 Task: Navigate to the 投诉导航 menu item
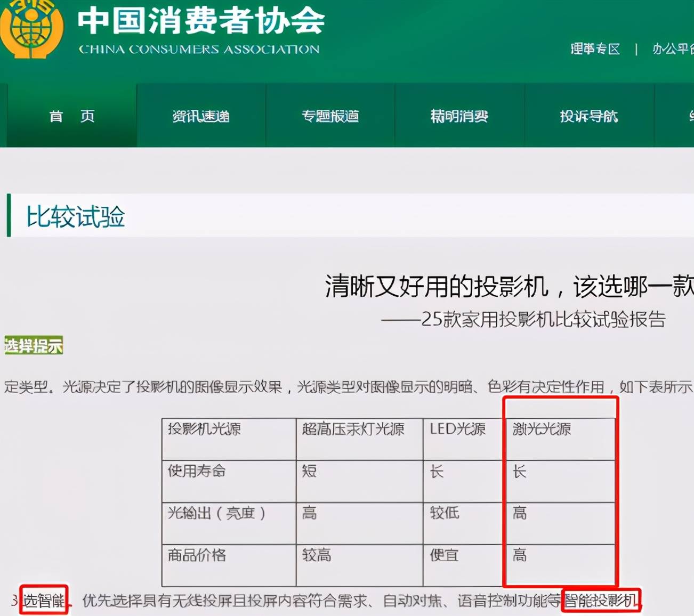pos(589,116)
